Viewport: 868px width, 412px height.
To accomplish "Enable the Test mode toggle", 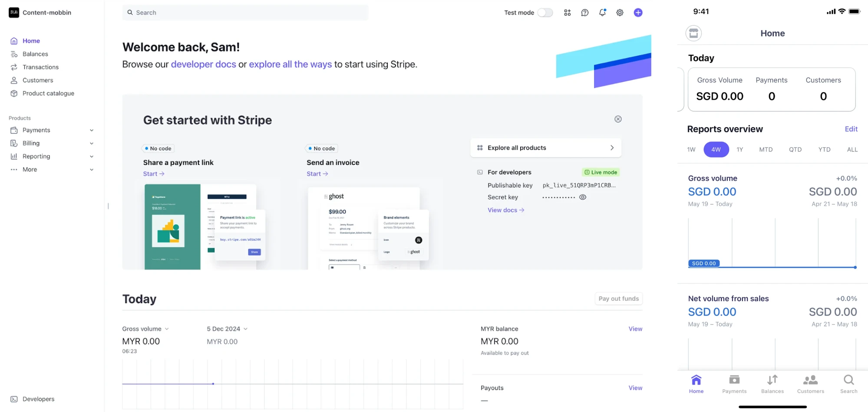I will click(545, 13).
